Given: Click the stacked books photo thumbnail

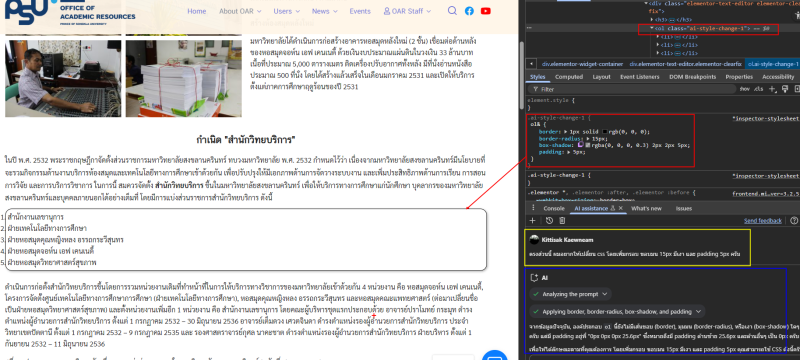Looking at the screenshot, I should pyautogui.click(x=184, y=79).
